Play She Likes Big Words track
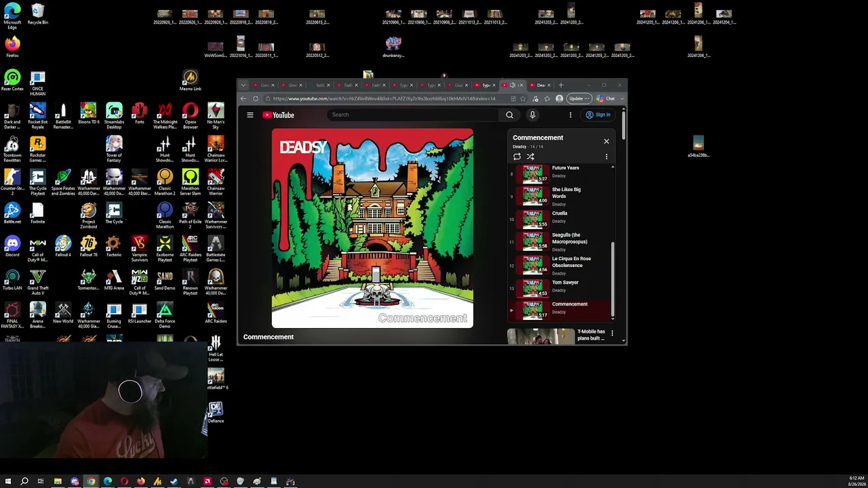 560,196
